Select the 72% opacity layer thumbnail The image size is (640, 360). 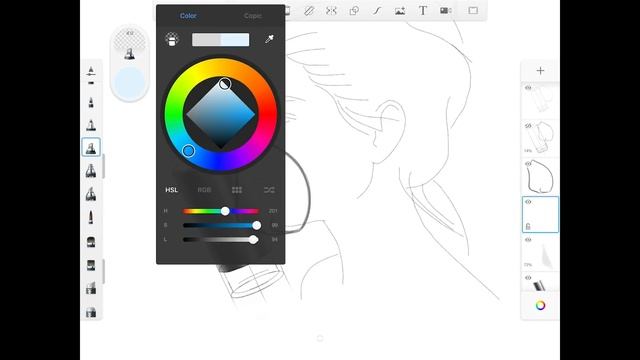(540, 252)
